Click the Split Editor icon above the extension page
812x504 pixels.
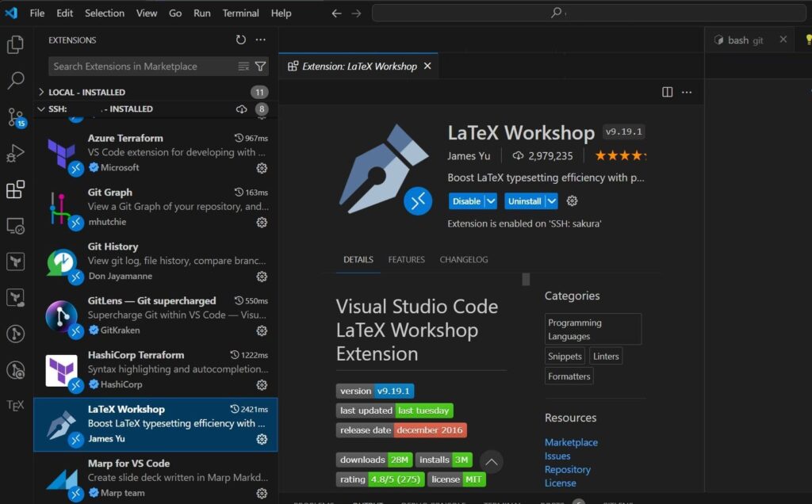(666, 92)
